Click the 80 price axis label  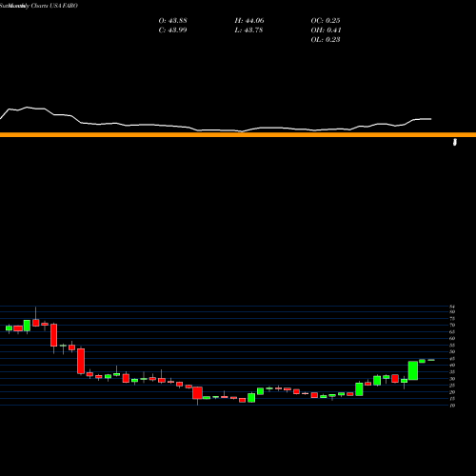pos(452,312)
